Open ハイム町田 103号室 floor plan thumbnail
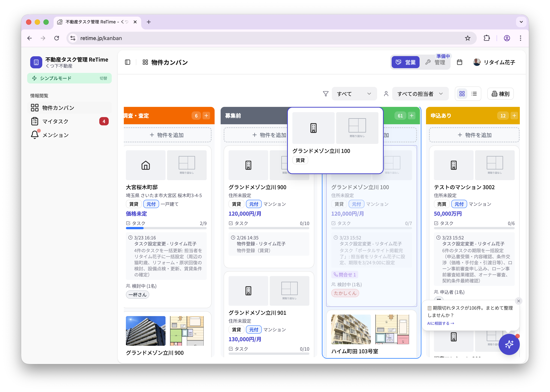Screen dimensions: 550x392 point(392,329)
